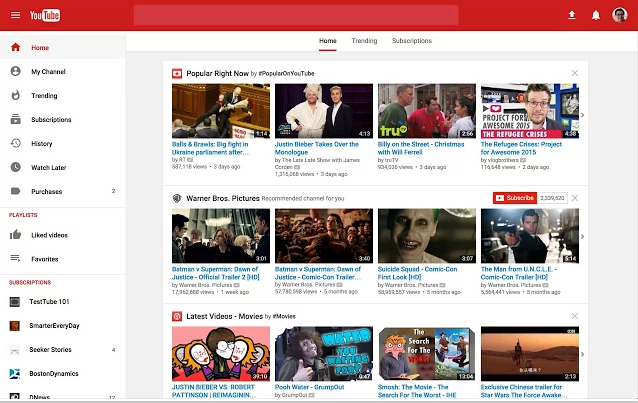This screenshot has width=638, height=403.
Task: Show more Warner Bros. videos arrow
Action: coord(583,237)
